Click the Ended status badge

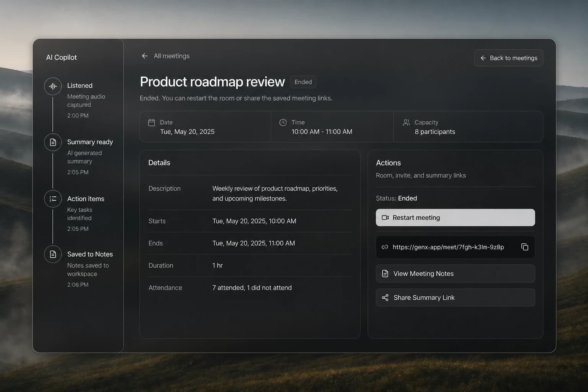pyautogui.click(x=303, y=82)
